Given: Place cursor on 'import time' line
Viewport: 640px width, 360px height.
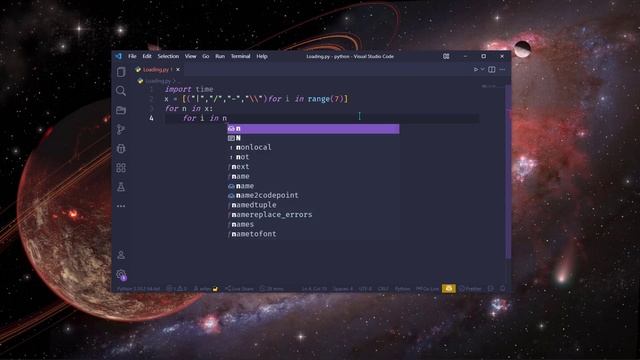Looking at the screenshot, I should tap(189, 89).
